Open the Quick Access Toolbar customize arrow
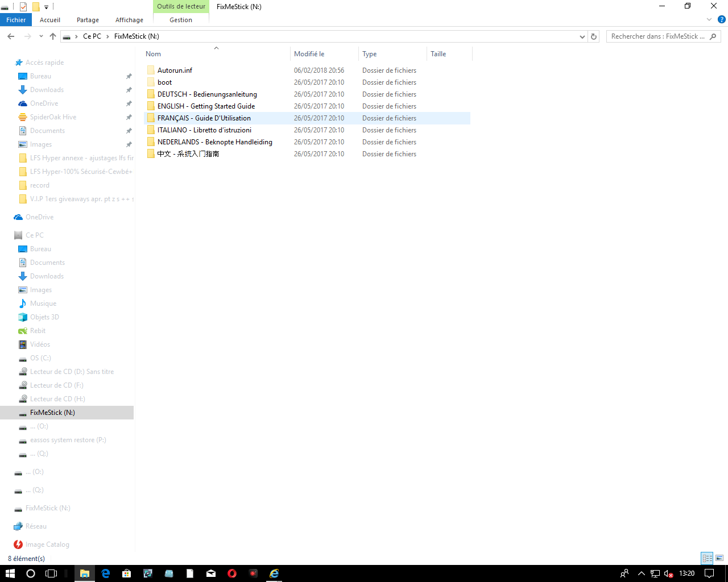728x582 pixels. (47, 7)
